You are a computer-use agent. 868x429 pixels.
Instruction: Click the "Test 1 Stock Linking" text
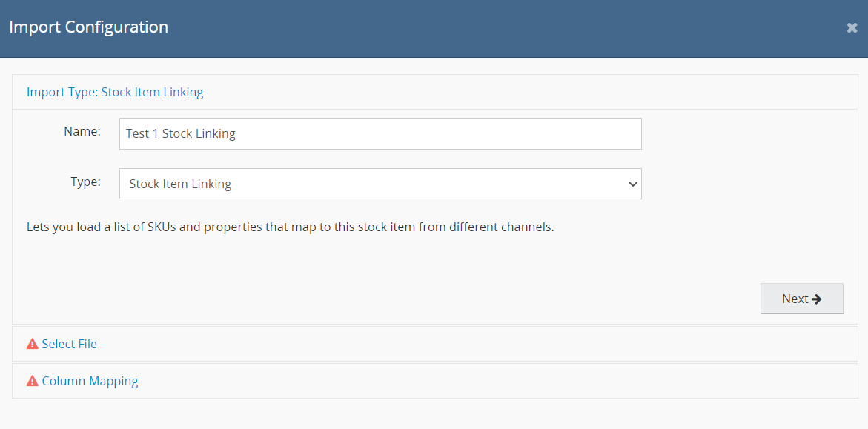[x=181, y=133]
